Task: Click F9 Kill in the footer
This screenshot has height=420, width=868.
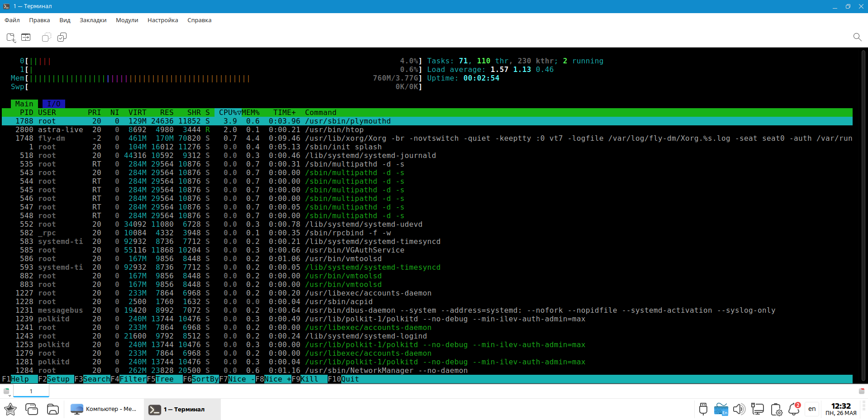Action: pyautogui.click(x=309, y=379)
